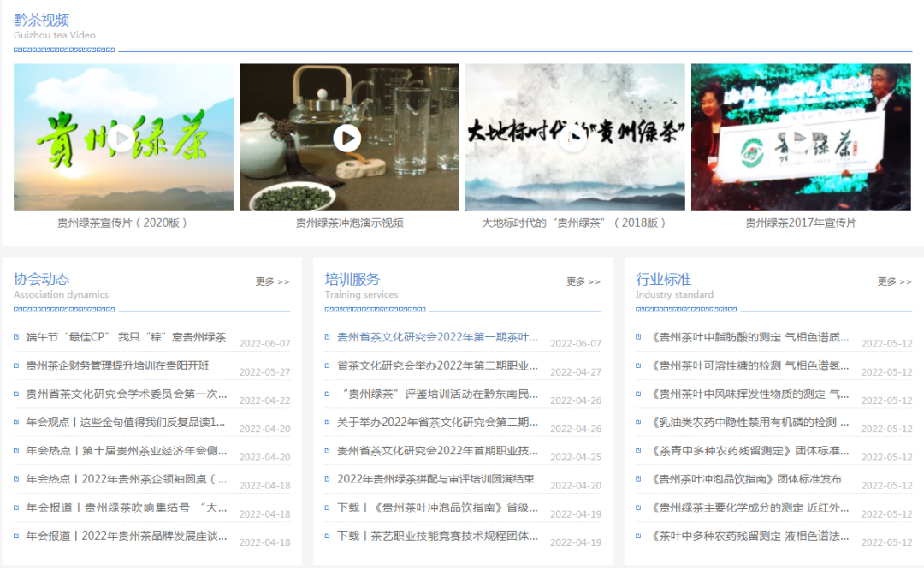Click bullet icon beside 年会观点 article
The width and height of the screenshot is (924, 568).
(x=16, y=422)
